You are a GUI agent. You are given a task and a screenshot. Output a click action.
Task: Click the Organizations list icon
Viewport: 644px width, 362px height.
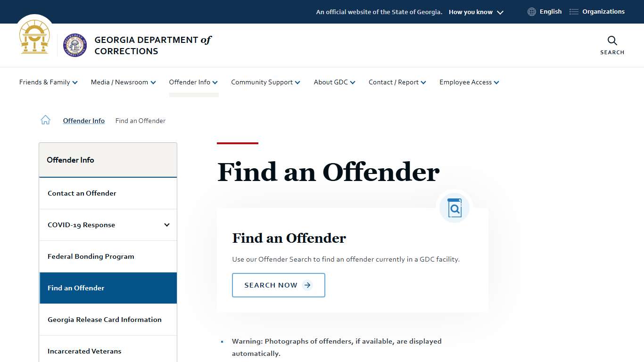[x=573, y=11]
